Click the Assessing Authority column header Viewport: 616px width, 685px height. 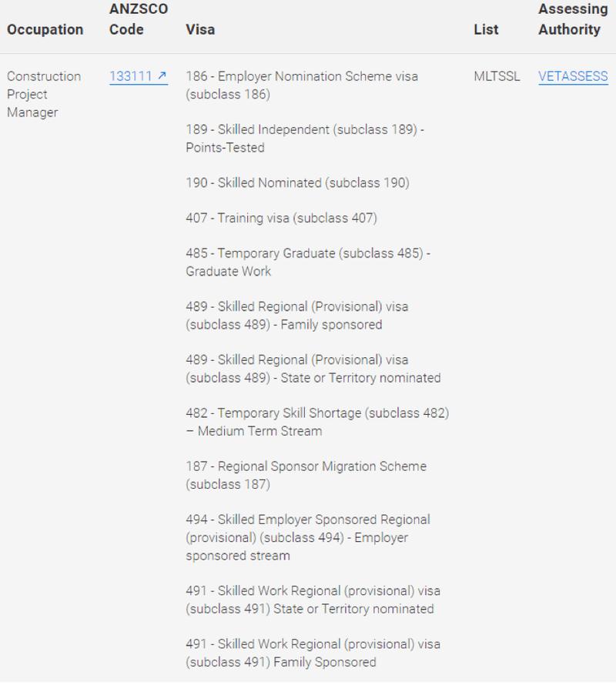(573, 19)
